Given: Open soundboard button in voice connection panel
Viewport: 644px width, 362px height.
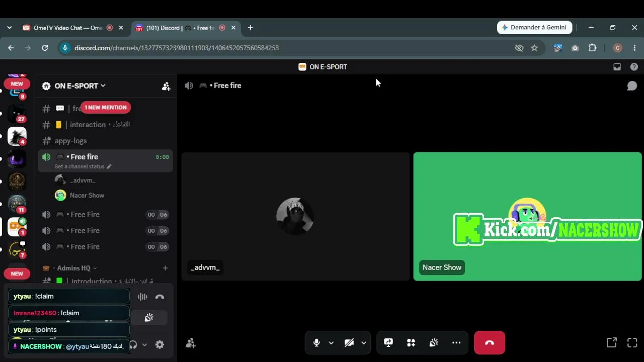Looking at the screenshot, I should click(149, 318).
